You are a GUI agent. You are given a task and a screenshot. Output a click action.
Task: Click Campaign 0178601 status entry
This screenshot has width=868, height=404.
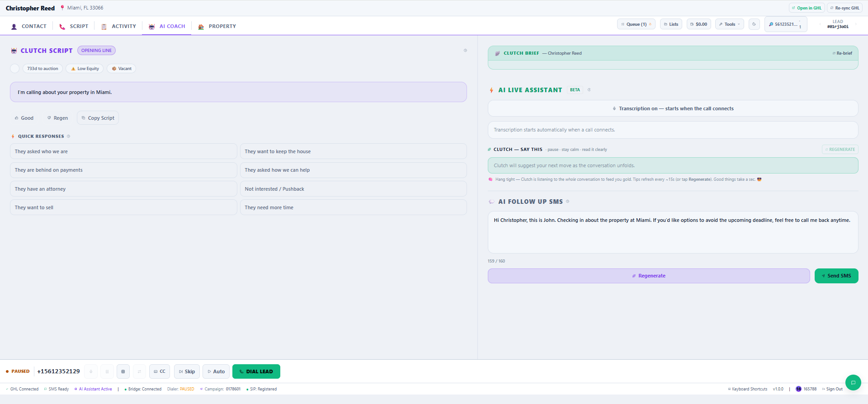[220, 389]
